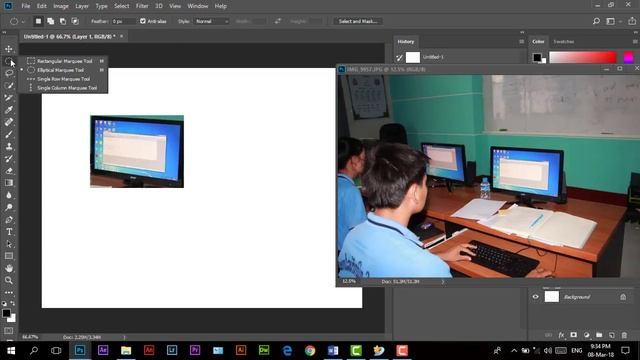The height and width of the screenshot is (360, 640).
Task: Swap foreground and background colors
Action: 13,303
